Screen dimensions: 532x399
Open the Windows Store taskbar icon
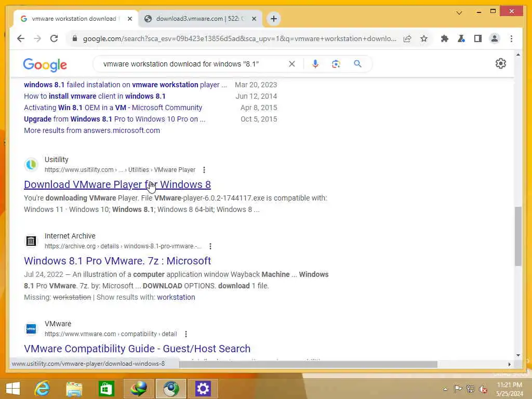coord(106,389)
